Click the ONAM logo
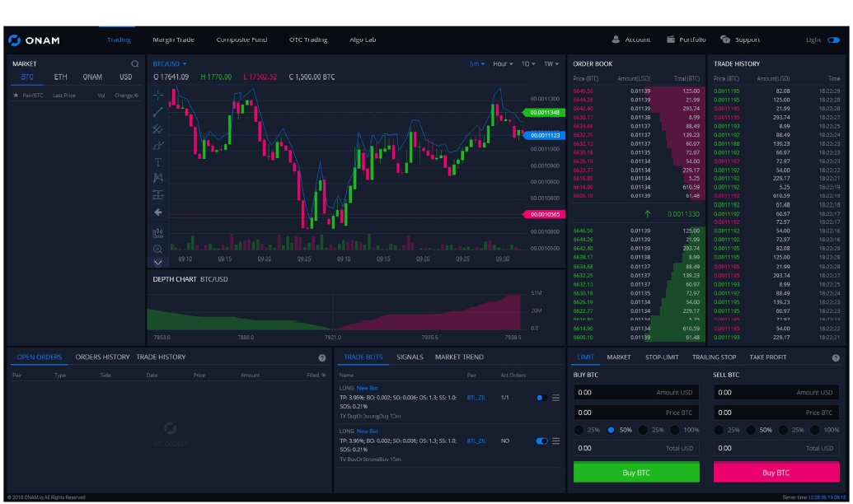853x504 pixels. 34,40
